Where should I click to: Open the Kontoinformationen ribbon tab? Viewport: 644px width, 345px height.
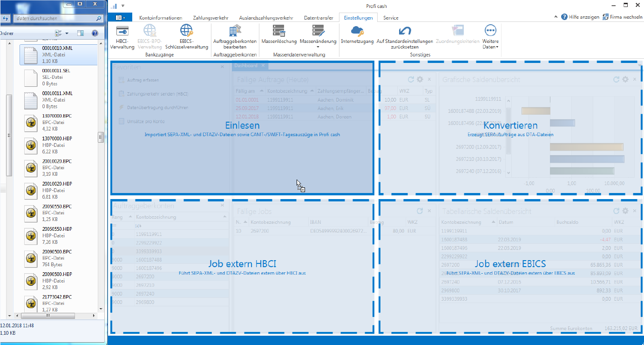161,18
